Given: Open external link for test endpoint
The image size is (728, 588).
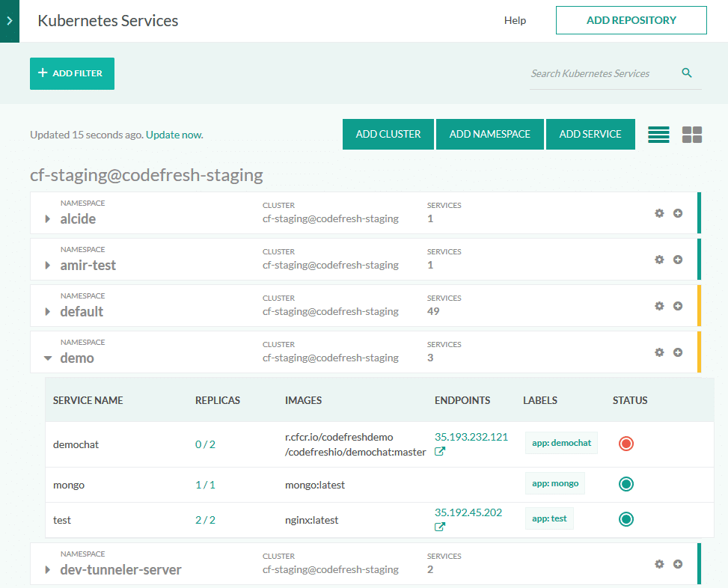Looking at the screenshot, I should [x=440, y=527].
